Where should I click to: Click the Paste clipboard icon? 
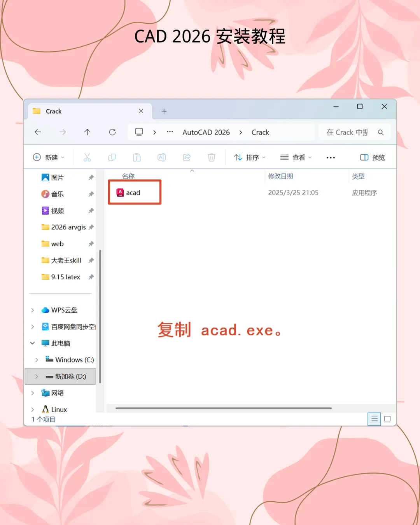tap(137, 157)
